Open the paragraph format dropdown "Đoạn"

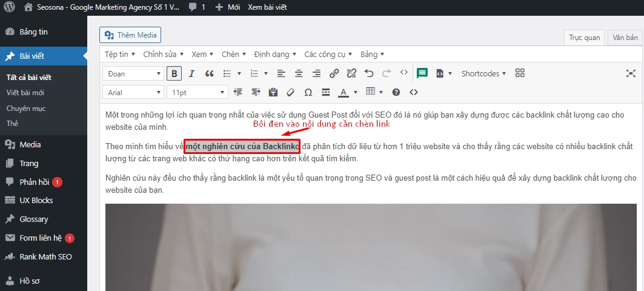(133, 73)
